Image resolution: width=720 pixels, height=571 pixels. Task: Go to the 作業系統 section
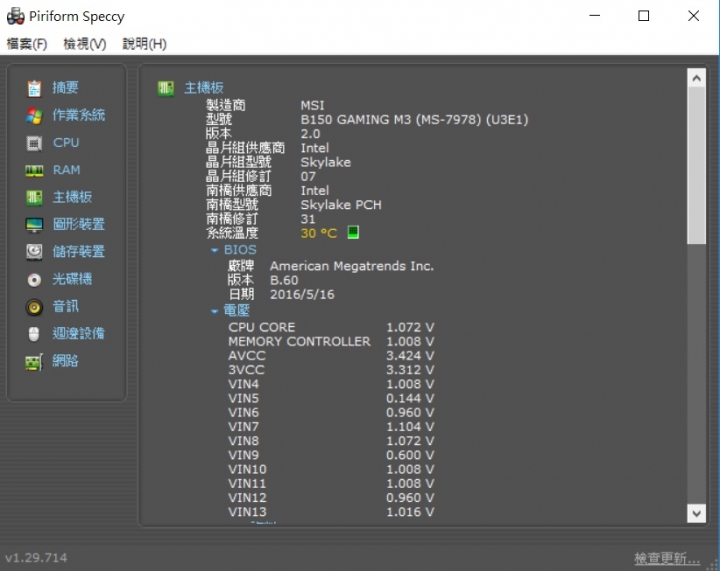click(x=79, y=115)
